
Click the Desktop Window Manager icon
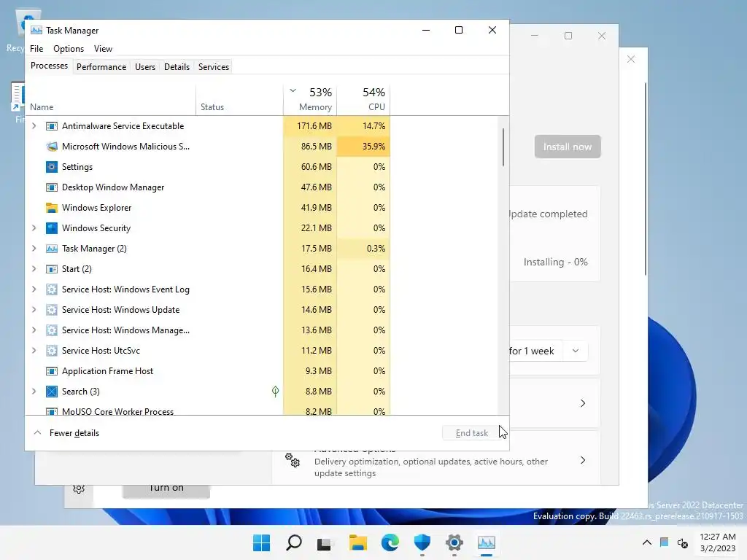[x=52, y=187]
